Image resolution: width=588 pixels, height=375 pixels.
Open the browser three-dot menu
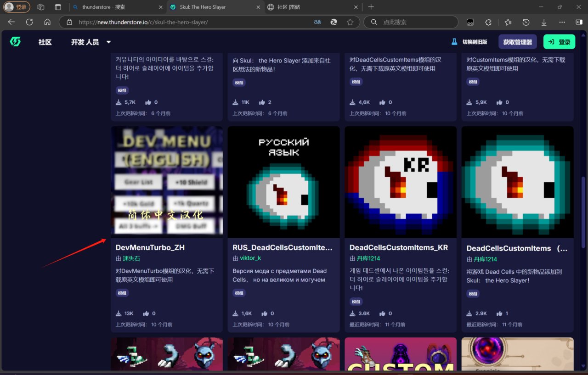click(x=562, y=22)
